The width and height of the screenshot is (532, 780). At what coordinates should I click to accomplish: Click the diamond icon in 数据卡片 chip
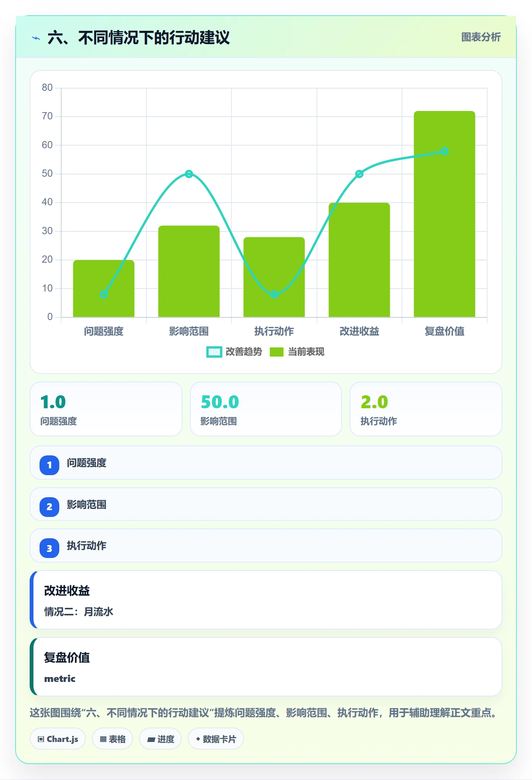pos(198,739)
